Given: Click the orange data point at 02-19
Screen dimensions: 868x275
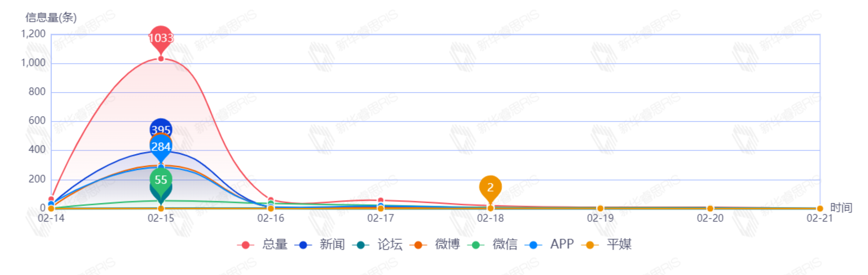Looking at the screenshot, I should coord(600,208).
